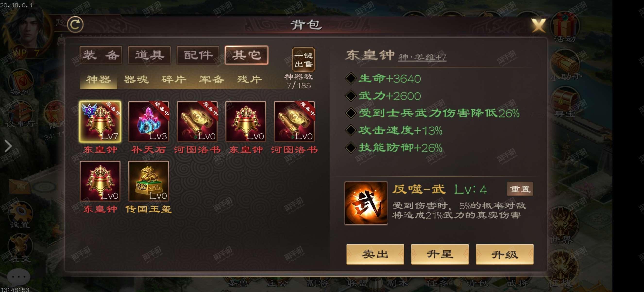Screen dimensions: 644x292
Task: Open the 签到 check-in icon
Action: point(21,83)
